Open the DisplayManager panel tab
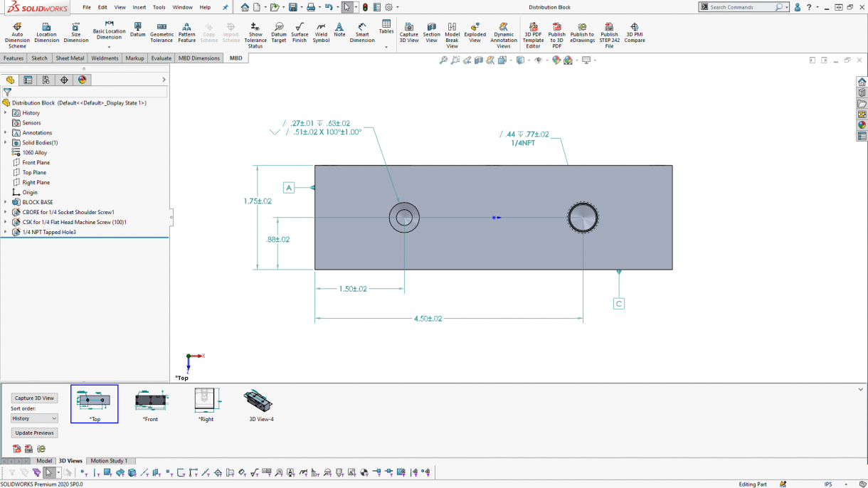The width and height of the screenshot is (868, 488). pyautogui.click(x=82, y=80)
